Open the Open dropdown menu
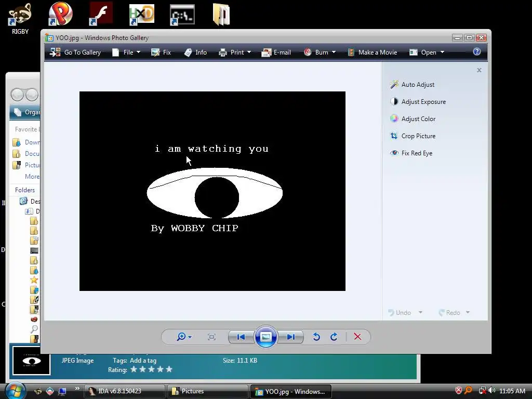The image size is (532, 399). tap(427, 52)
